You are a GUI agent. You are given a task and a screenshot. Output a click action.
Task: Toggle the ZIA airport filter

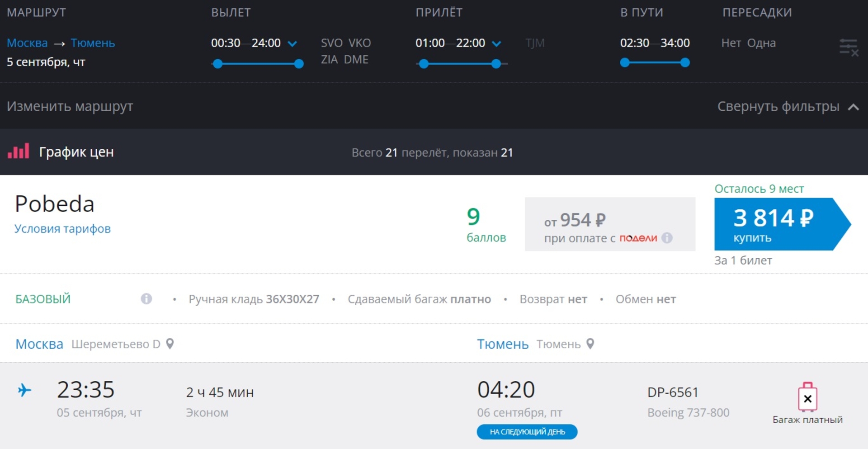click(329, 60)
